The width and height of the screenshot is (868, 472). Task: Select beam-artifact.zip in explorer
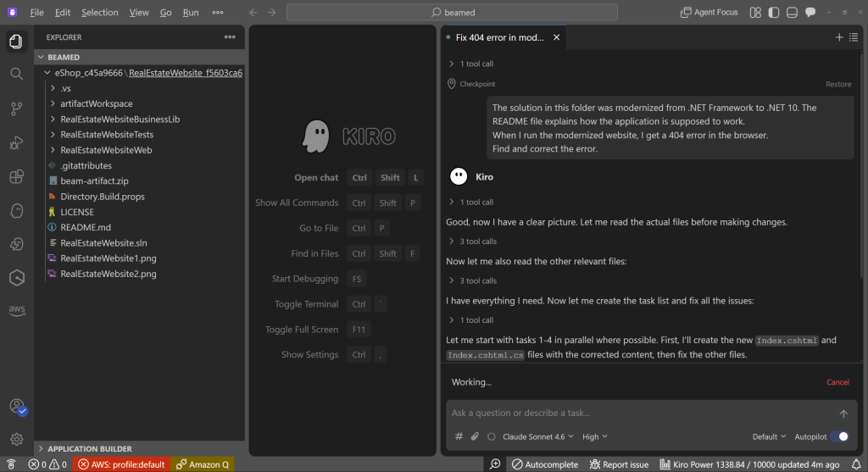click(x=94, y=181)
